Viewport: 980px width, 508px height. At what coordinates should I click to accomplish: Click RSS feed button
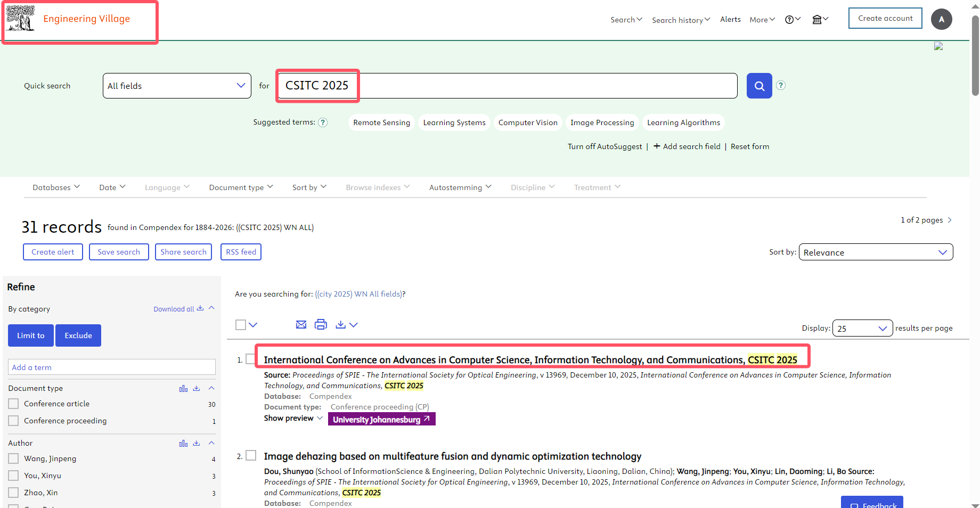[241, 252]
